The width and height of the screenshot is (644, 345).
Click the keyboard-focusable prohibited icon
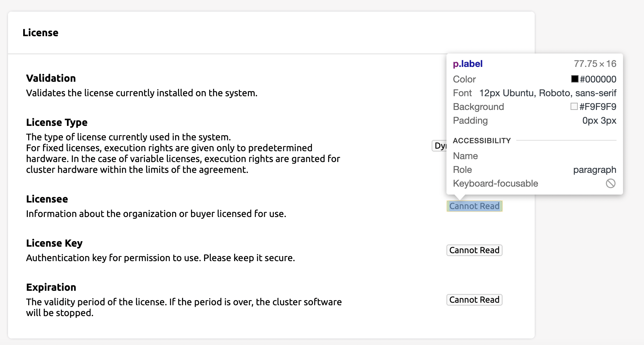point(610,184)
